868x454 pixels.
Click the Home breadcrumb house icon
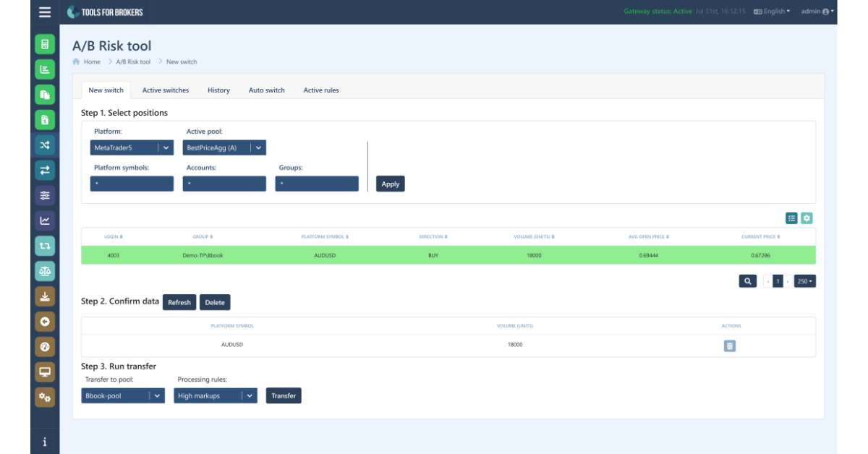coord(76,62)
